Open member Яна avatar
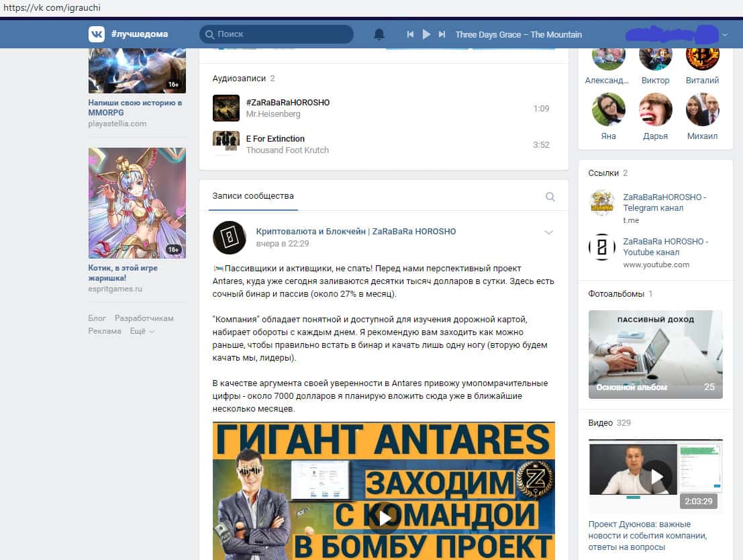The height and width of the screenshot is (560, 743). coord(608,109)
